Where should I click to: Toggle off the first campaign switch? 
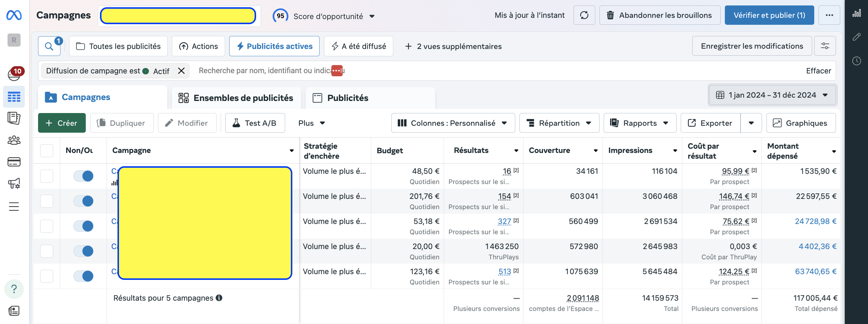83,176
